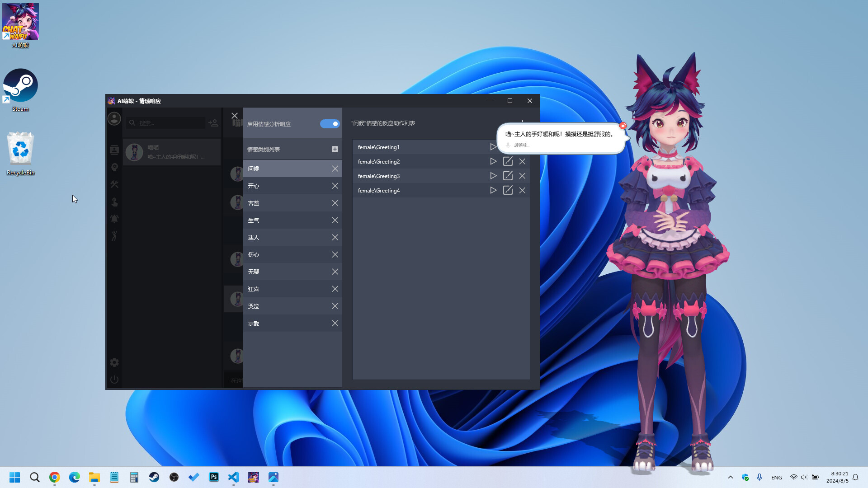This screenshot has height=488, width=868.
Task: Open the touch interaction panel in the sidebar
Action: [114, 202]
